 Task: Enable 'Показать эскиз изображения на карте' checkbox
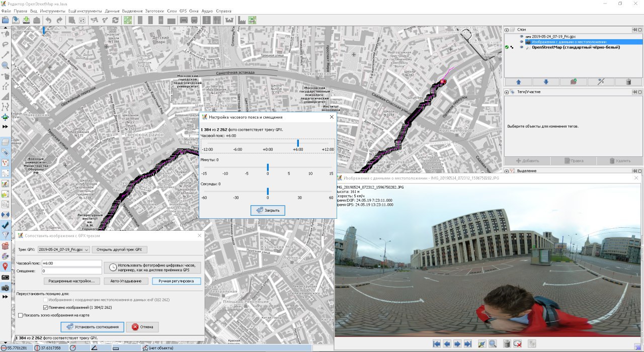click(x=20, y=316)
